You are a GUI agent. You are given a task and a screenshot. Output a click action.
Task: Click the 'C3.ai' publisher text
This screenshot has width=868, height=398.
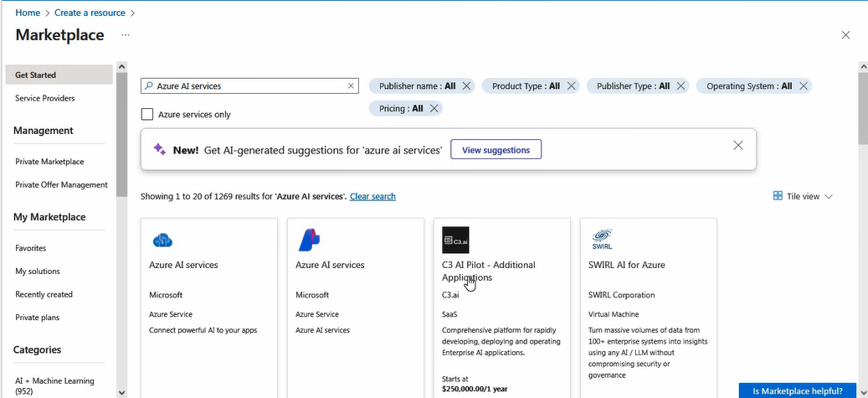(x=450, y=295)
